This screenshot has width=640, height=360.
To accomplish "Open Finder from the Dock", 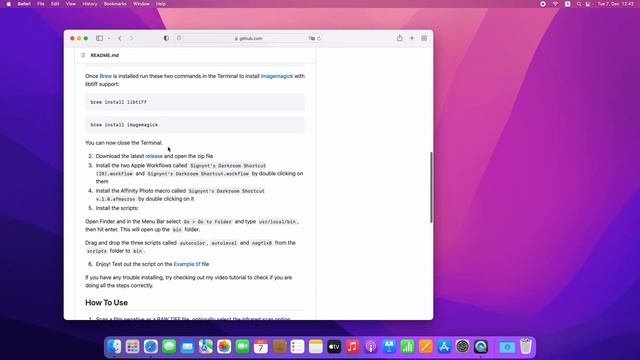I will [x=114, y=347].
